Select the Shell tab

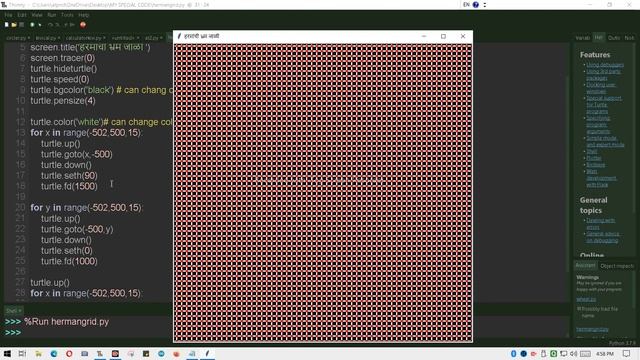[x=14, y=311]
